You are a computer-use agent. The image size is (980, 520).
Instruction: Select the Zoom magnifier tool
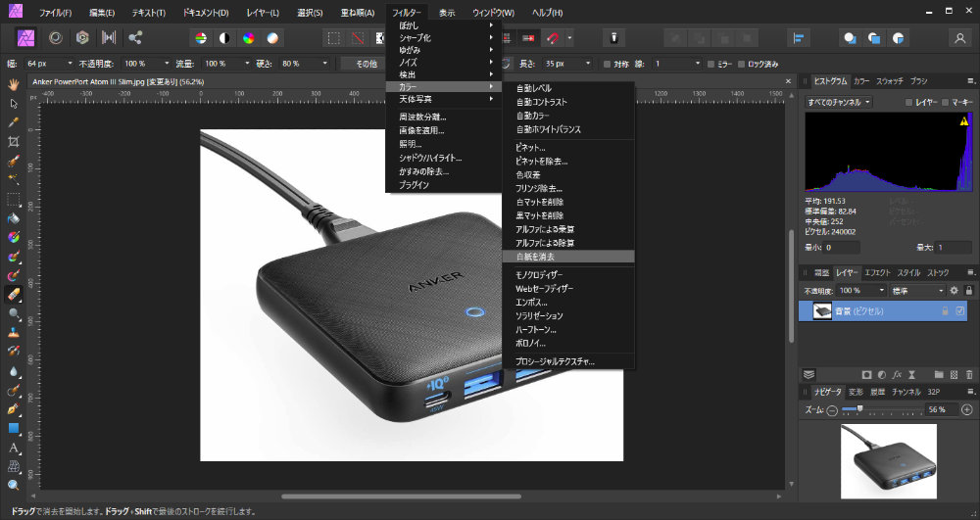click(13, 486)
